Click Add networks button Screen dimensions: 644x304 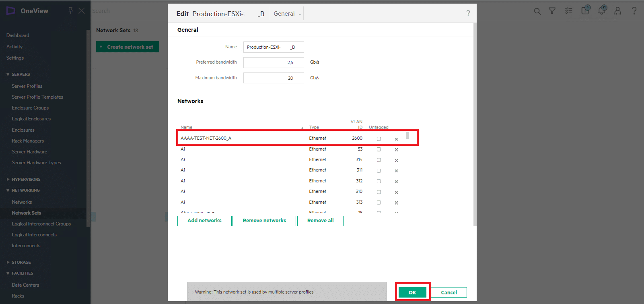click(204, 221)
